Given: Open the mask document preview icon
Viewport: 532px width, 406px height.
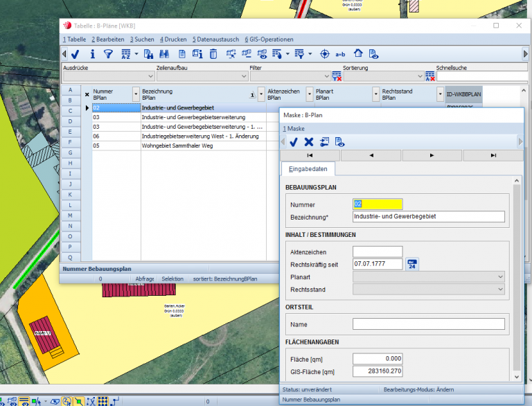Looking at the screenshot, I should [x=339, y=142].
